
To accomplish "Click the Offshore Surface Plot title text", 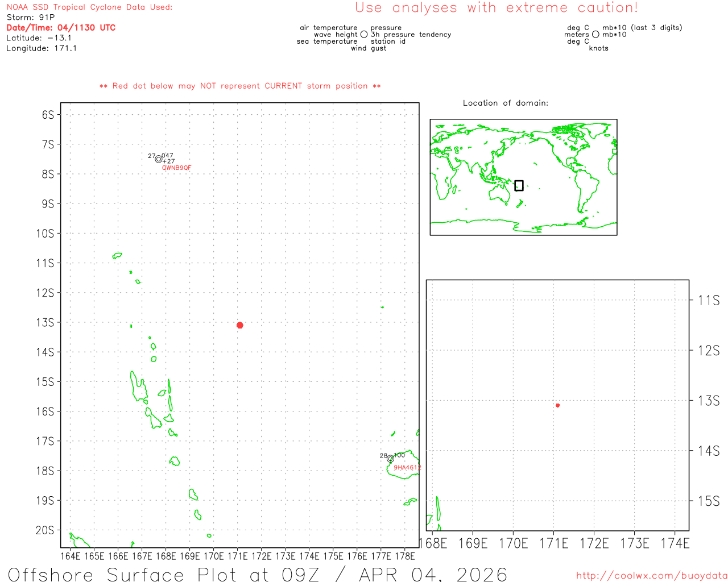I will point(258,574).
